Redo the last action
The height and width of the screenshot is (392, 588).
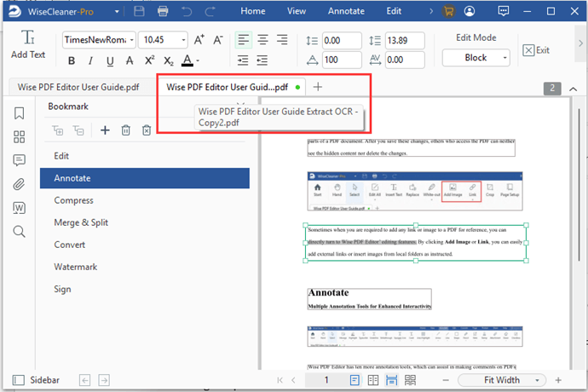tap(210, 11)
